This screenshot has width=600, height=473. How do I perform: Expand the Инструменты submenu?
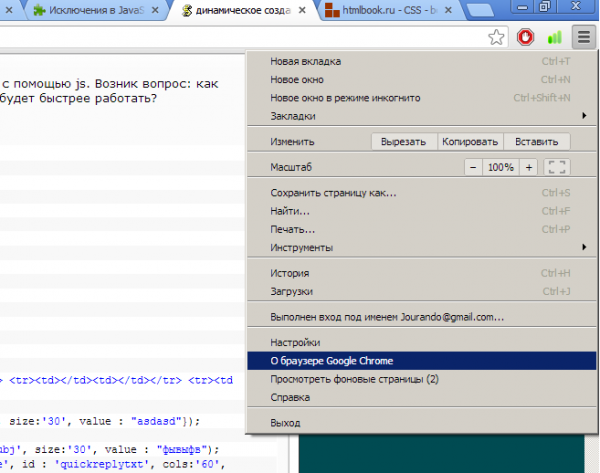422,248
